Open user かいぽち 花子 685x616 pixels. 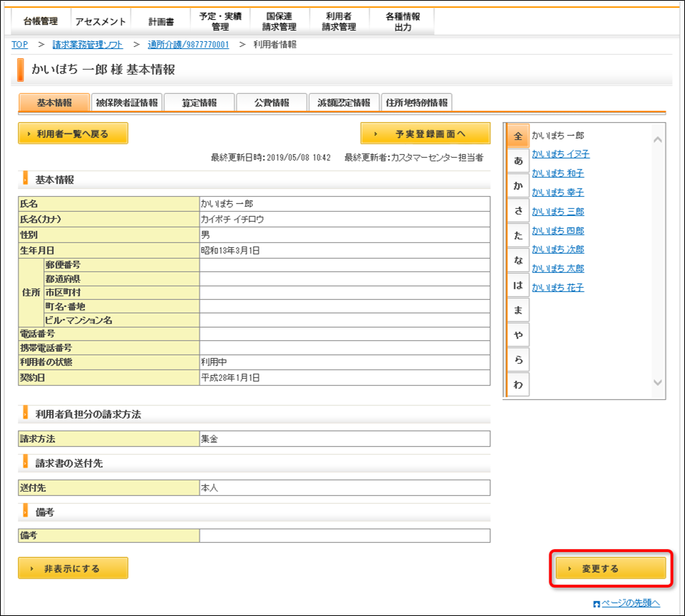click(558, 288)
